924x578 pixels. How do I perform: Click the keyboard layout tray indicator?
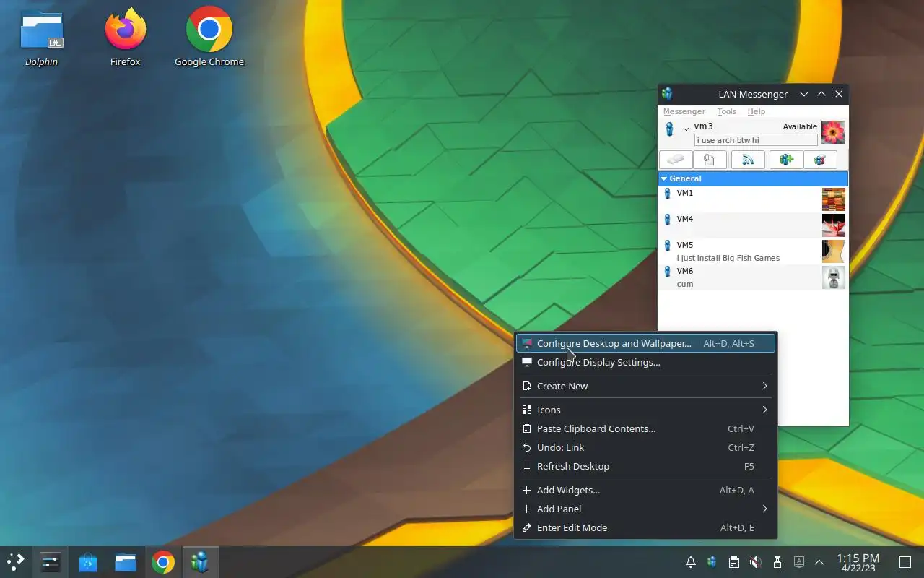click(x=799, y=562)
